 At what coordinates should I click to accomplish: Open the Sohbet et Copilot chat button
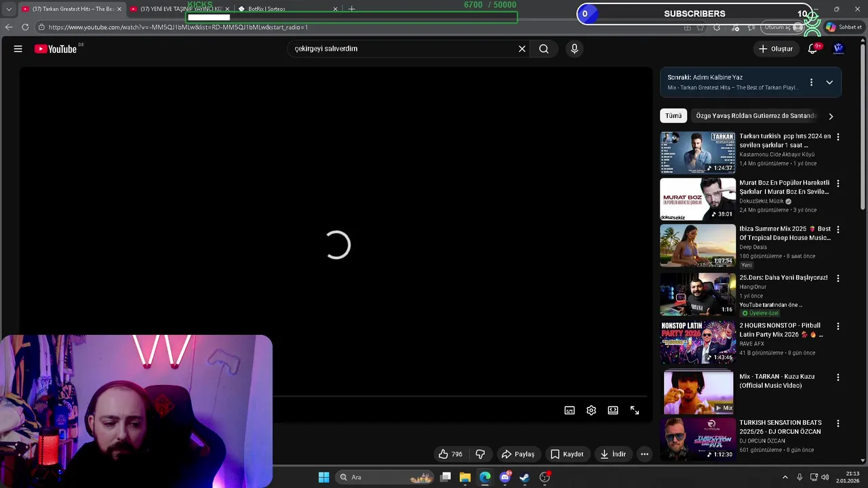[x=843, y=27]
